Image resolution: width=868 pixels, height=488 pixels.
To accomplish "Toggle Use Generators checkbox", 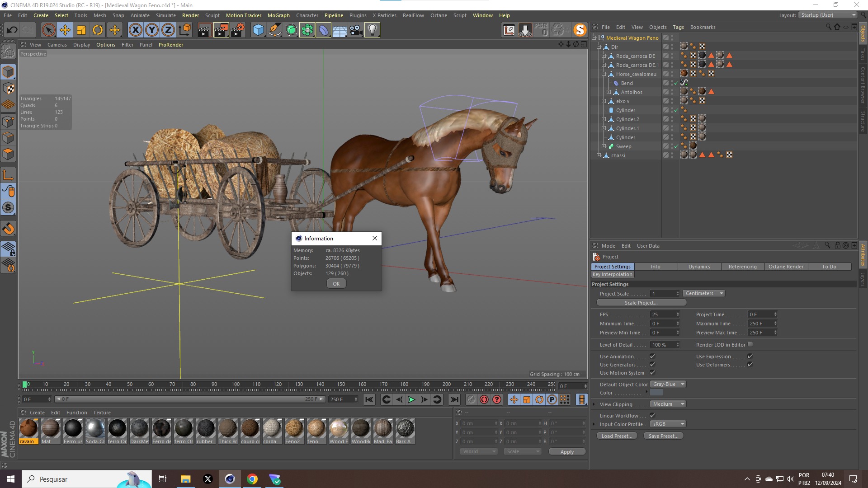I will 652,365.
